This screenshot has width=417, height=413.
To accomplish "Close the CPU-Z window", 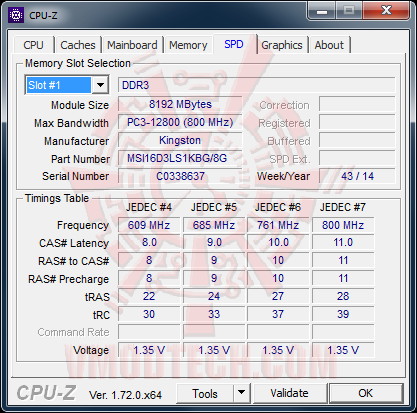I will point(386,10).
